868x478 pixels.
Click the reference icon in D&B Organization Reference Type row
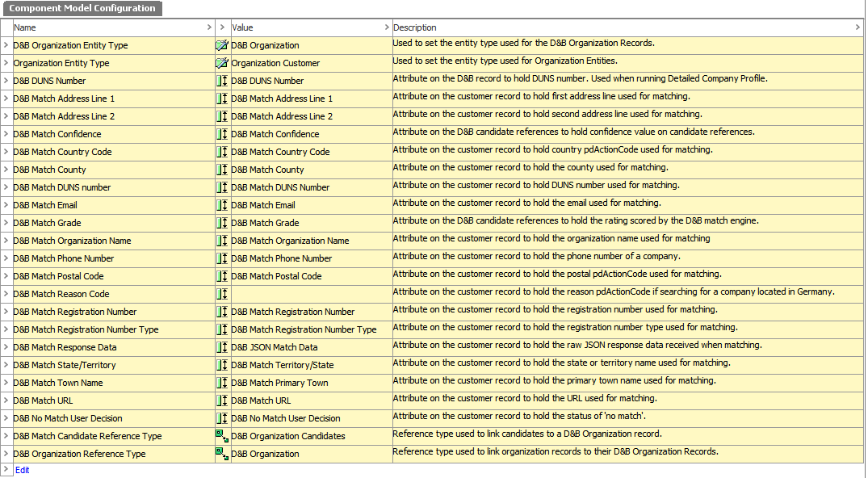222,454
